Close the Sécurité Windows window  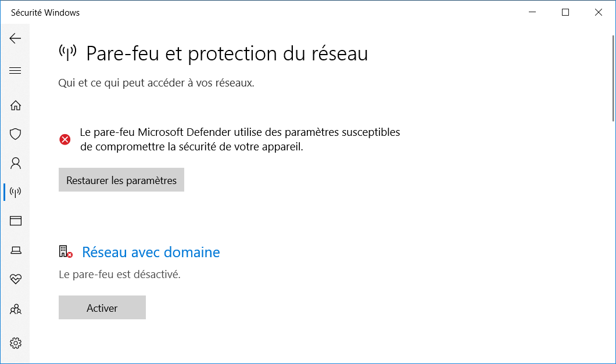[599, 12]
